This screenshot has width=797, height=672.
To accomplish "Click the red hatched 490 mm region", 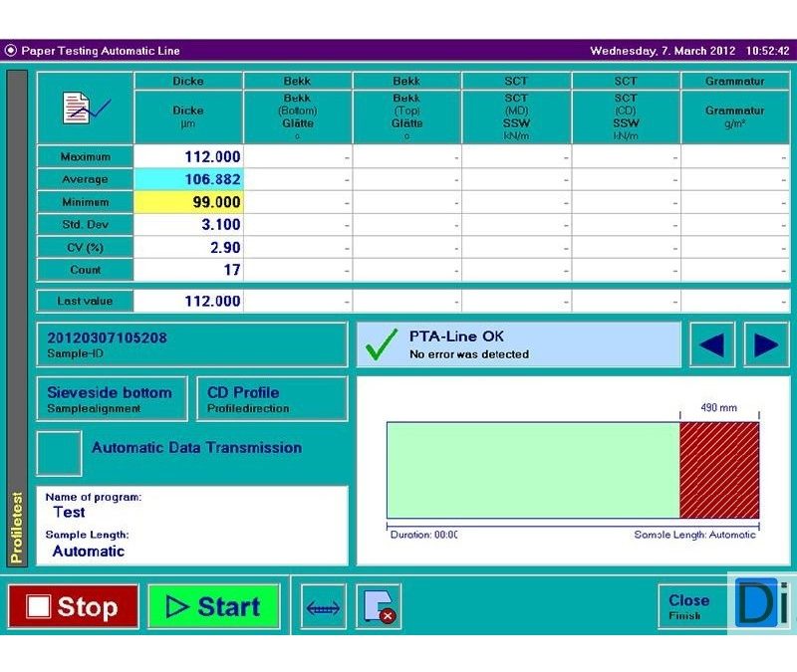I will click(718, 470).
